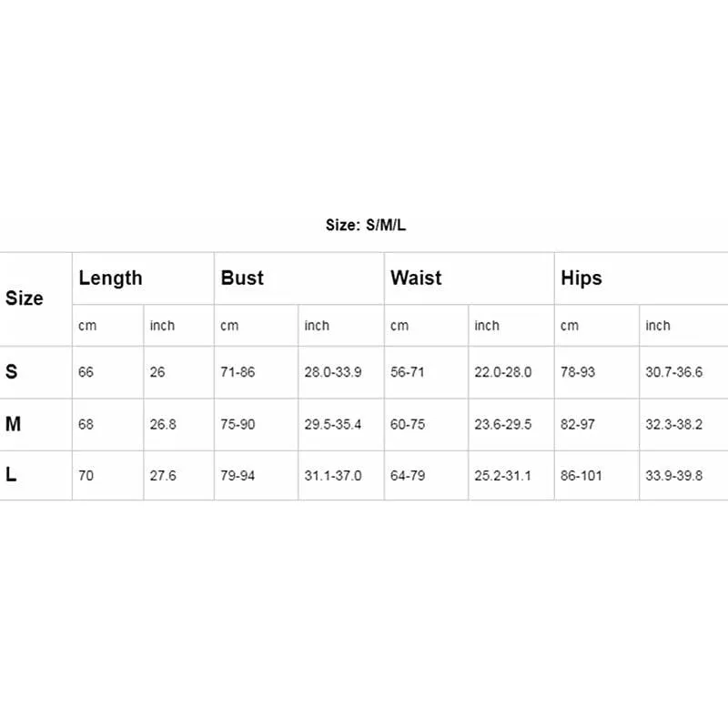Select bust cell 71-86 for size S

(x=238, y=372)
